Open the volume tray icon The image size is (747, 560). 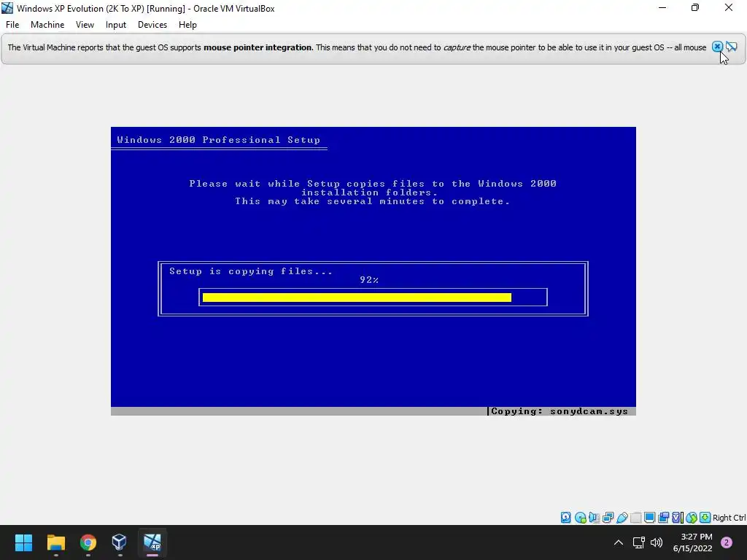coord(657,542)
